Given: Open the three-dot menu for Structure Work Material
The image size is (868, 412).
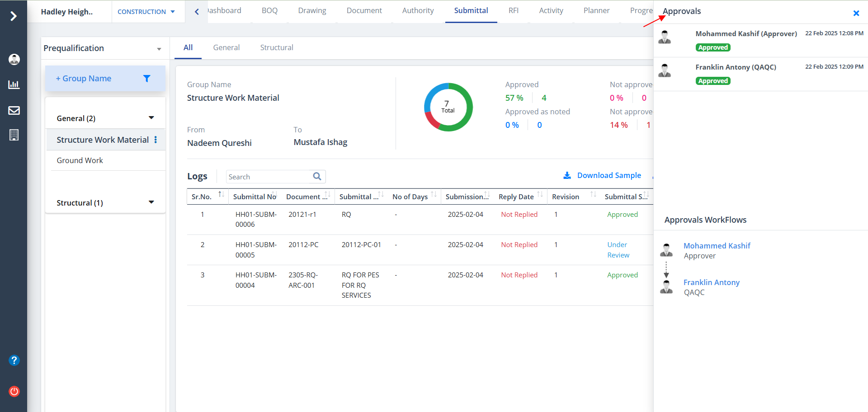Looking at the screenshot, I should [156, 140].
